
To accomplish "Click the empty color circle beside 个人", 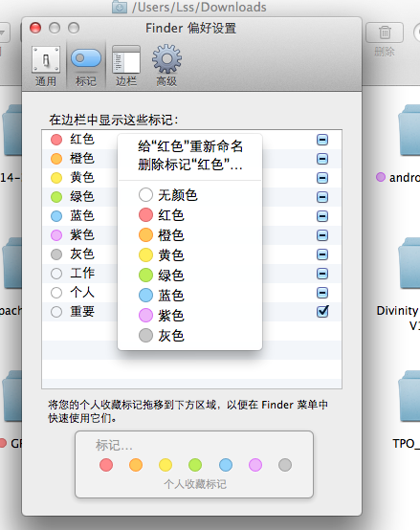I will tap(56, 293).
